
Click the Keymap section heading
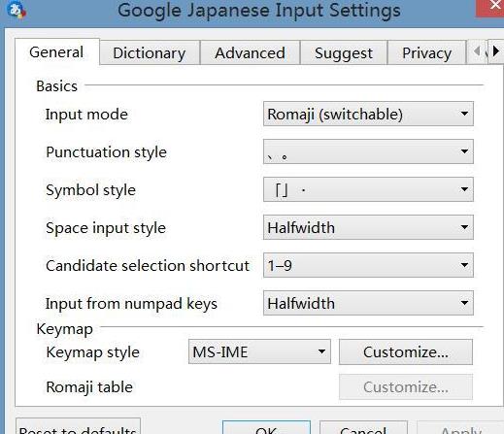point(64,329)
